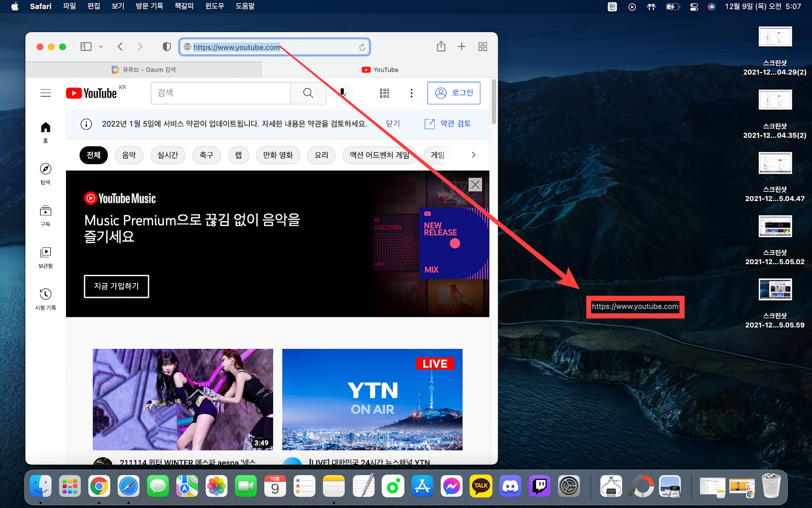
Task: Select the 만화 영화 filter chip
Action: 278,155
